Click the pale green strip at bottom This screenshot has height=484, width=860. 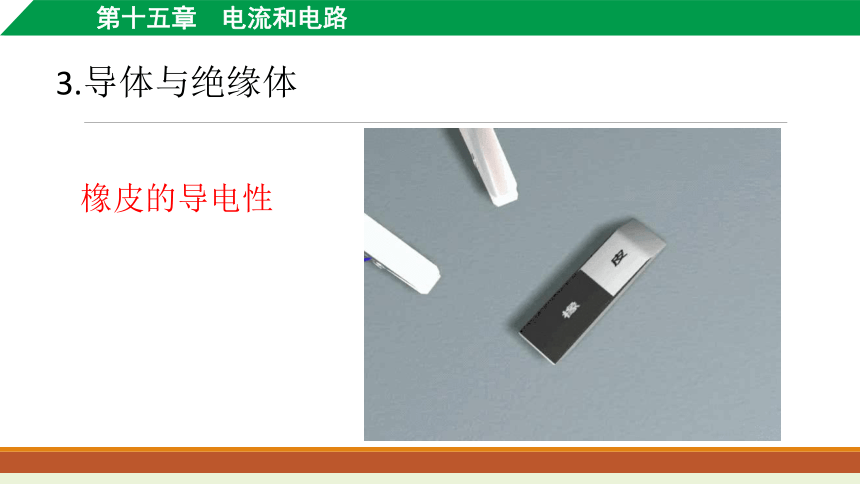coord(430,479)
